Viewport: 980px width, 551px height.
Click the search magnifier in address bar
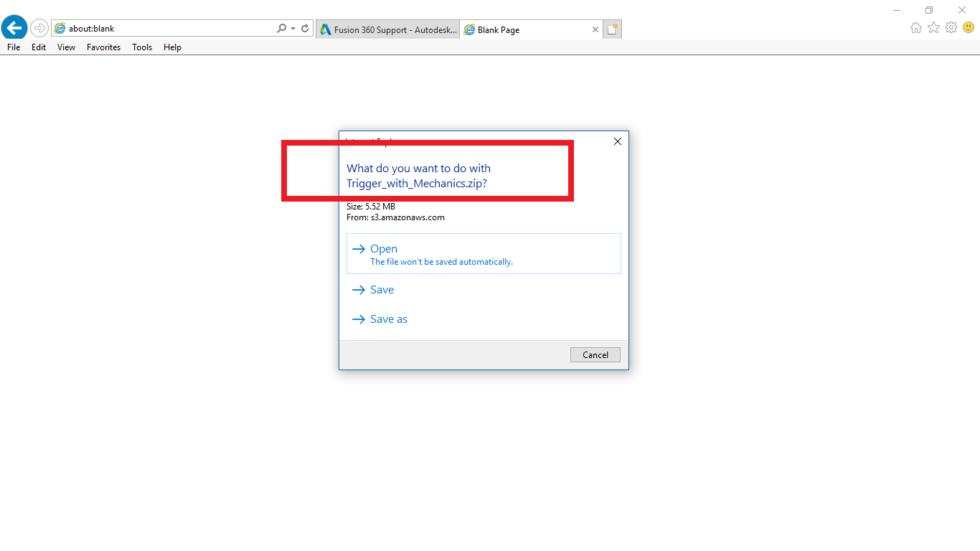pyautogui.click(x=281, y=29)
